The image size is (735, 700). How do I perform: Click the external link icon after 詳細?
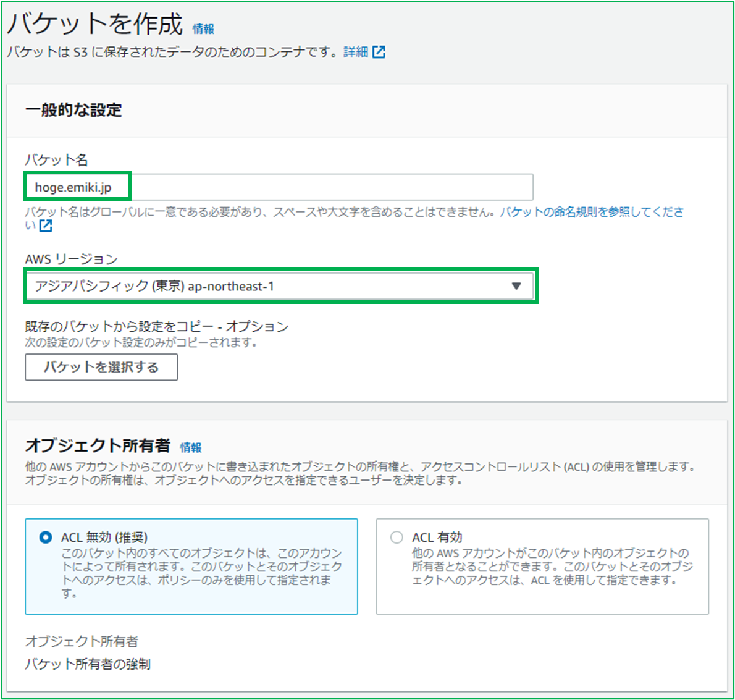[379, 51]
